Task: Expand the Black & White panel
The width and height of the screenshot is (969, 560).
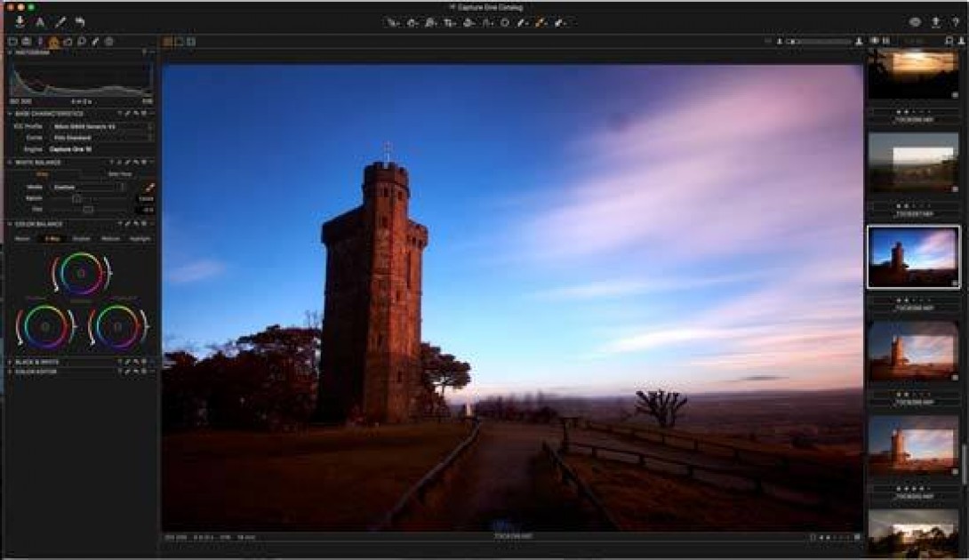Action: [x=10, y=362]
